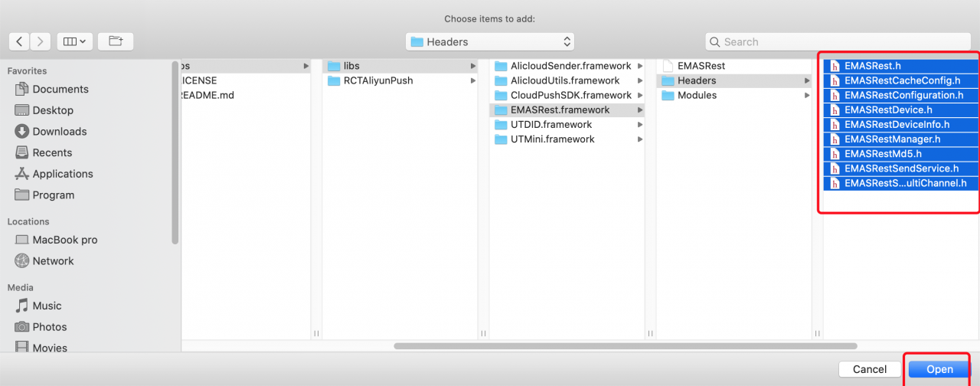Select AlicloudSender.framework folder
The height and width of the screenshot is (386, 980).
(567, 66)
